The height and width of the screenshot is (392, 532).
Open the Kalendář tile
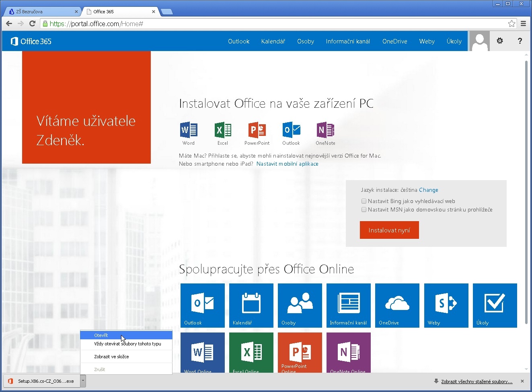(x=251, y=306)
